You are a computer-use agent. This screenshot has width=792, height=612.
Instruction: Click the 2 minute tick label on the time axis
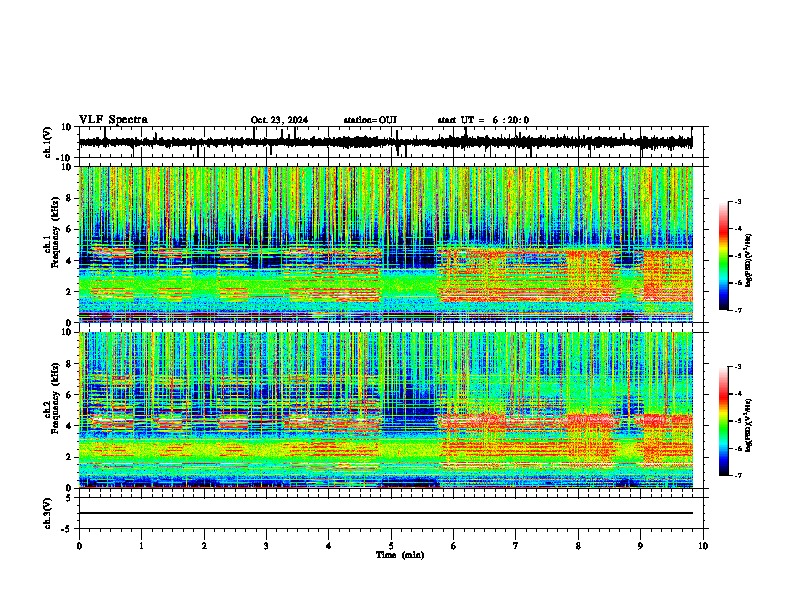point(204,546)
